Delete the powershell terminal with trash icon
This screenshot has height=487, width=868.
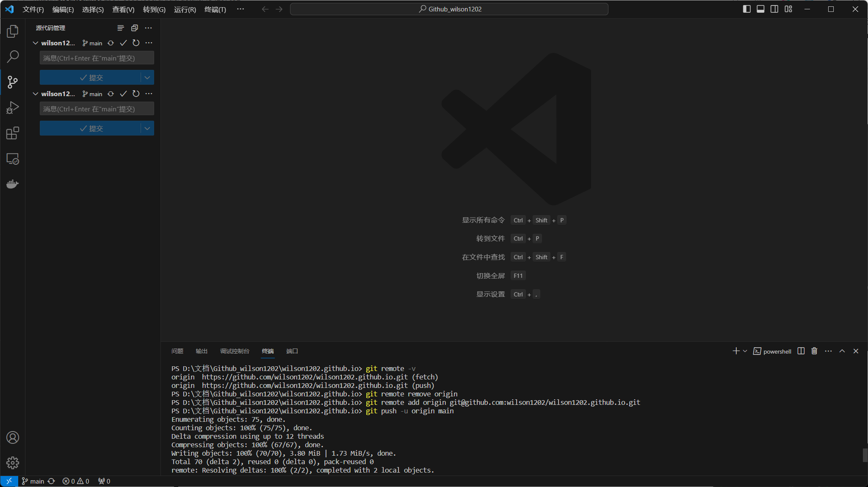coord(814,351)
